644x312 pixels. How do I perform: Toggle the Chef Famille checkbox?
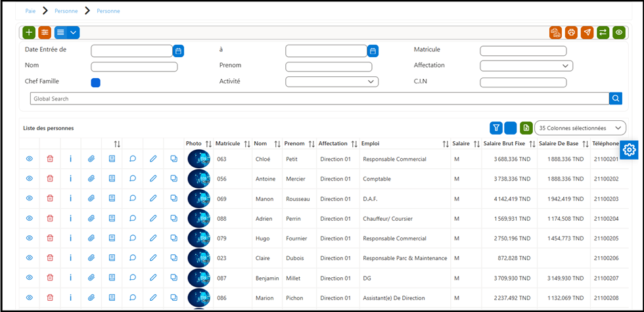[96, 83]
